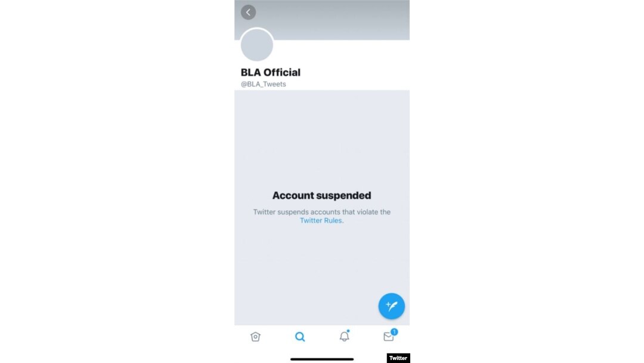
Task: Tap the Account suspended heading
Action: tap(321, 195)
